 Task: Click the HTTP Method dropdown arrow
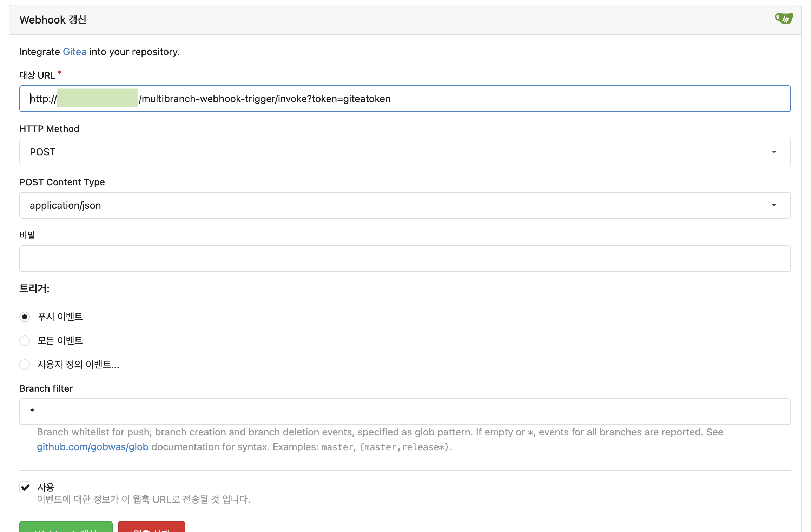coord(774,152)
